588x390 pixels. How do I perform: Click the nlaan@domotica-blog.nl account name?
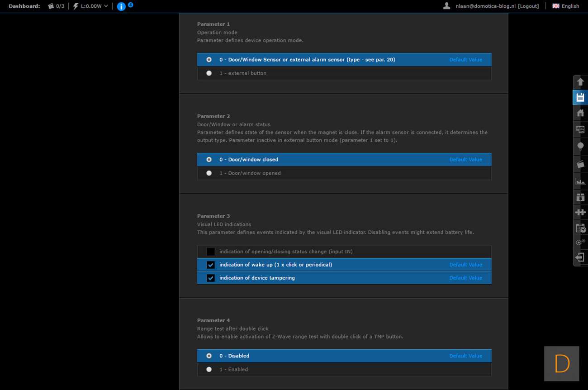[x=486, y=6]
